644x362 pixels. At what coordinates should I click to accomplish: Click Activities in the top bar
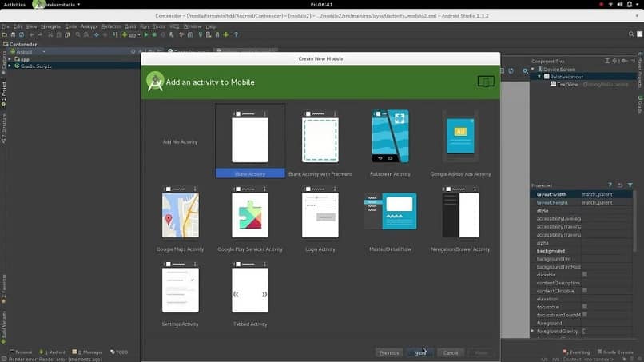pyautogui.click(x=14, y=5)
